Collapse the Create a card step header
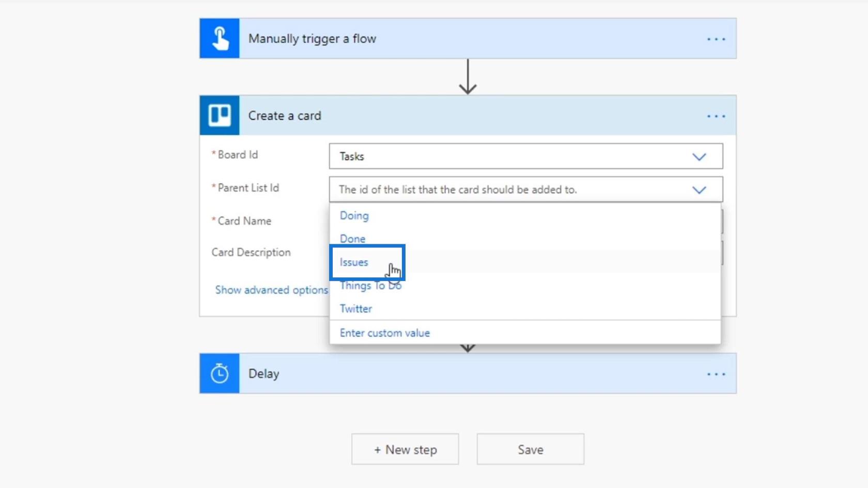This screenshot has width=868, height=488. coord(468,115)
